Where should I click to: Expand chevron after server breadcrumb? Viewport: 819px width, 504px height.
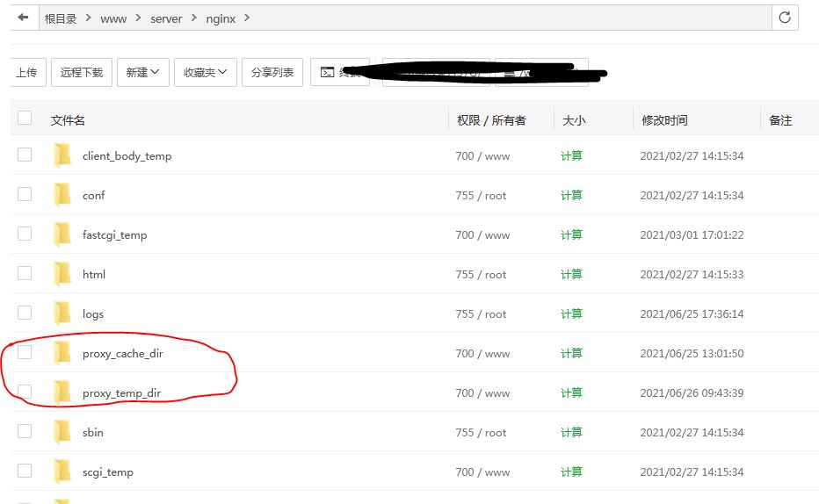coord(194,18)
